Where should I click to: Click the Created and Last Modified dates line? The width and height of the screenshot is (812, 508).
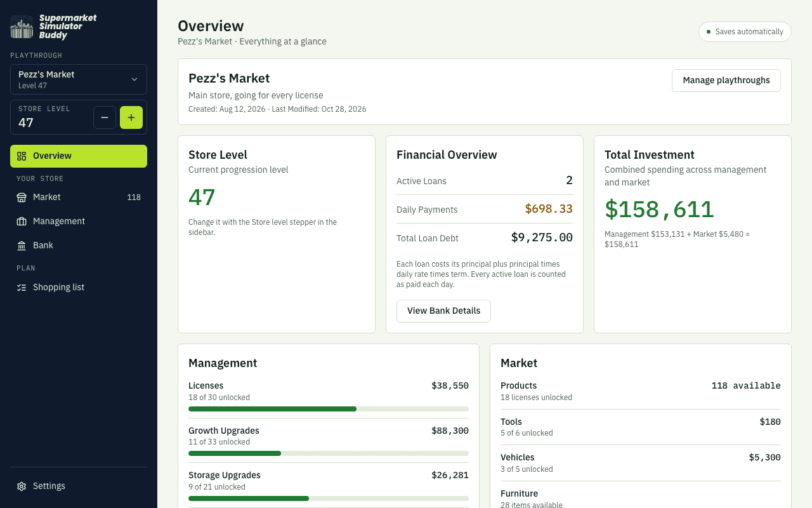(277, 109)
